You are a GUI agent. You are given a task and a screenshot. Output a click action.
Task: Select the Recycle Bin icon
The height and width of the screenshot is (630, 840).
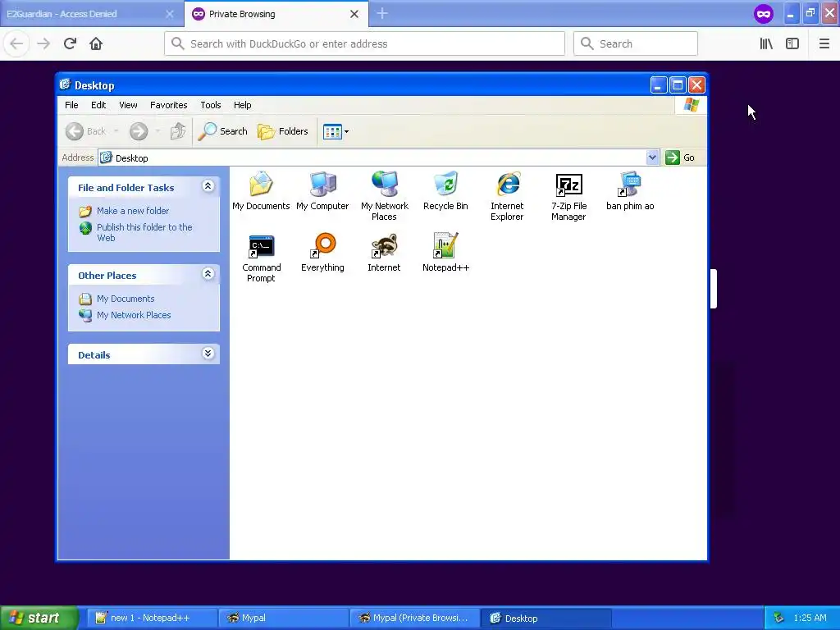(x=445, y=190)
